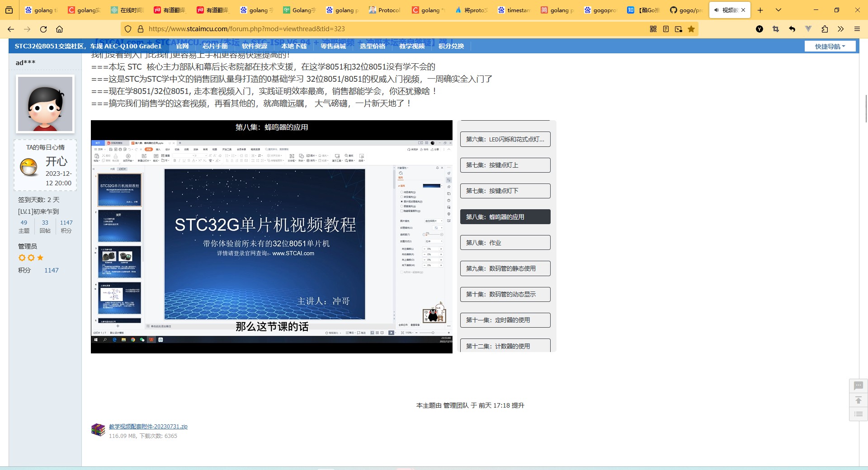
Task: Click the bookmark star icon
Action: 691,29
